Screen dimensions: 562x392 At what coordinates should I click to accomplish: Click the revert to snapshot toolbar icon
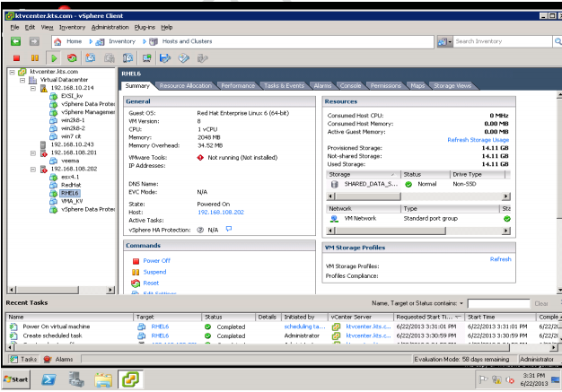110,58
